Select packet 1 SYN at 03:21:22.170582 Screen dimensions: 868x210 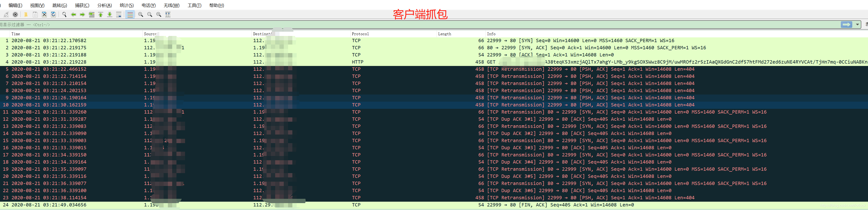pyautogui.click(x=434, y=40)
